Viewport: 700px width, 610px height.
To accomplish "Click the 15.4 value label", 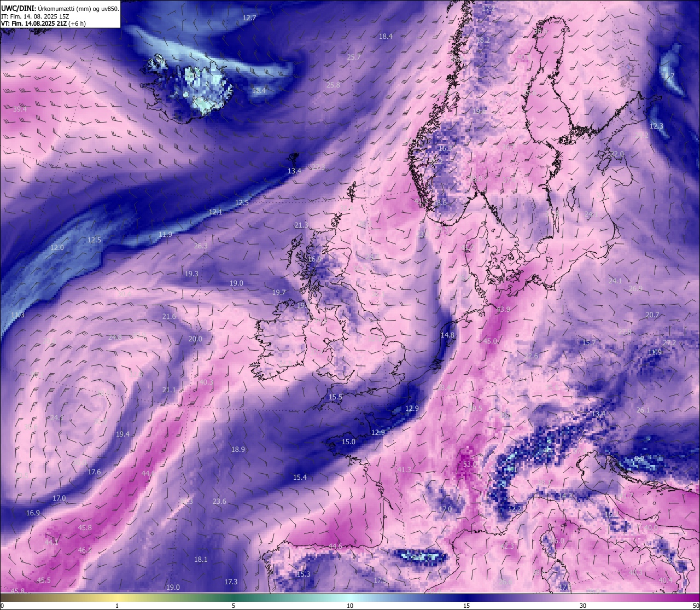I will 300,477.
